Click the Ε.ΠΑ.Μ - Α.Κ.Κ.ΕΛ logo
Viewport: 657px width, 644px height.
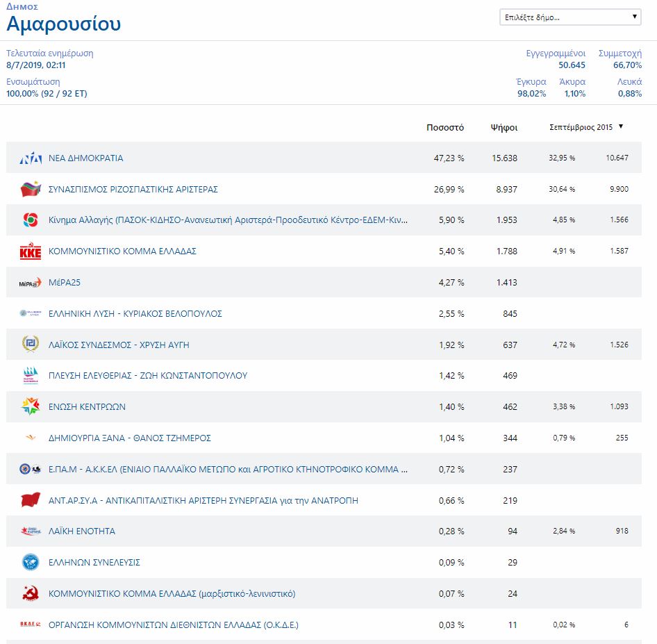pos(31,469)
